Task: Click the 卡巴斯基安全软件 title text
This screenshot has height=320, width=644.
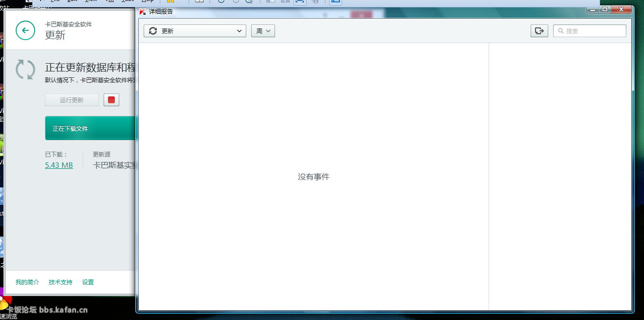Action: (x=68, y=24)
